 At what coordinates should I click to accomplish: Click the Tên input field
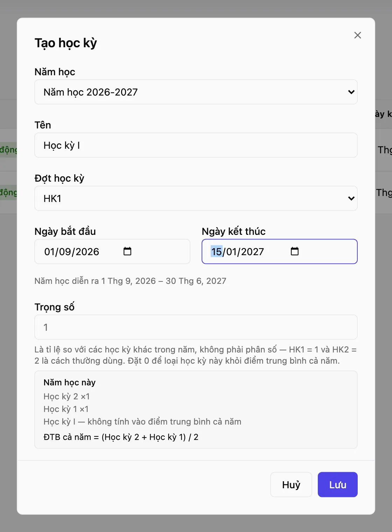click(196, 145)
